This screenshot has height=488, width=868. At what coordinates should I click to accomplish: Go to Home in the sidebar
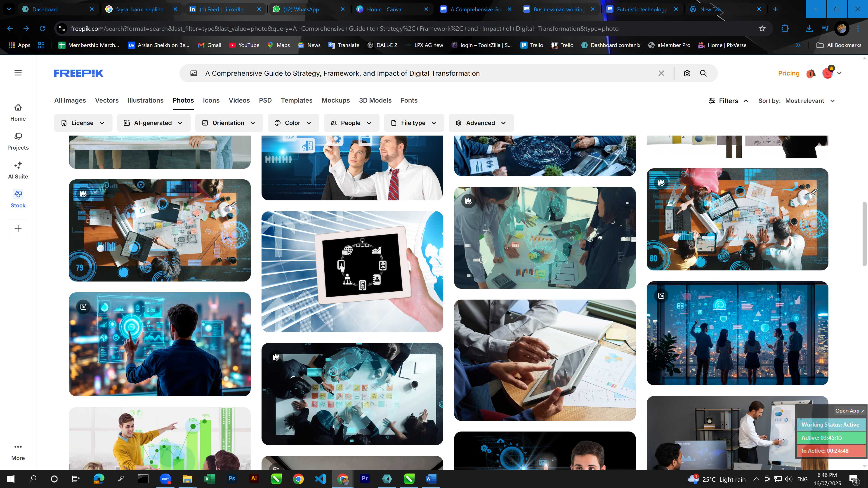coord(18,113)
